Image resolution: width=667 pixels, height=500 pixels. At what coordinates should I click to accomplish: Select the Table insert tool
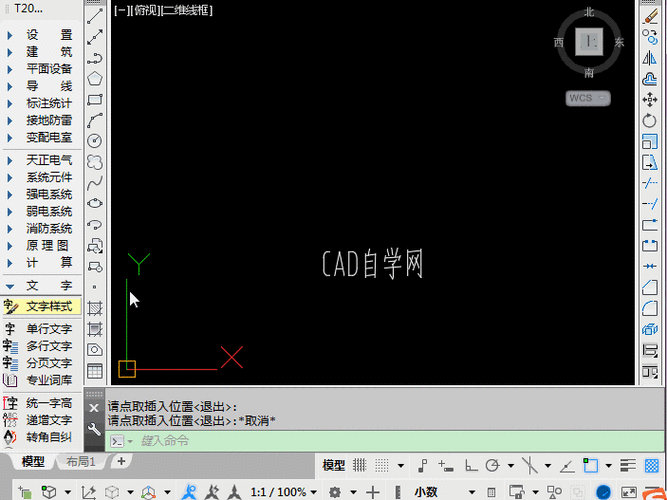95,371
